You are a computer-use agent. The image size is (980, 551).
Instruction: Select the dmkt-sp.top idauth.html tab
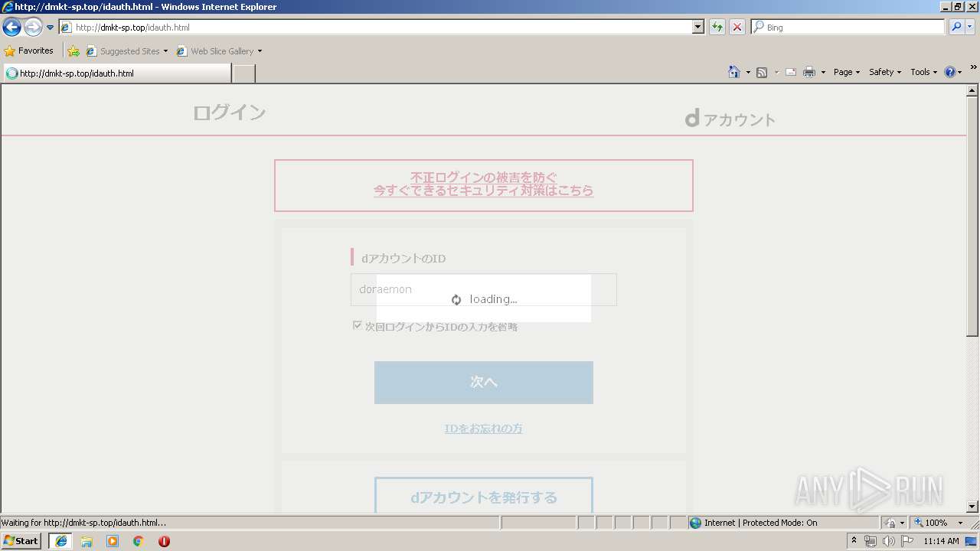click(116, 73)
